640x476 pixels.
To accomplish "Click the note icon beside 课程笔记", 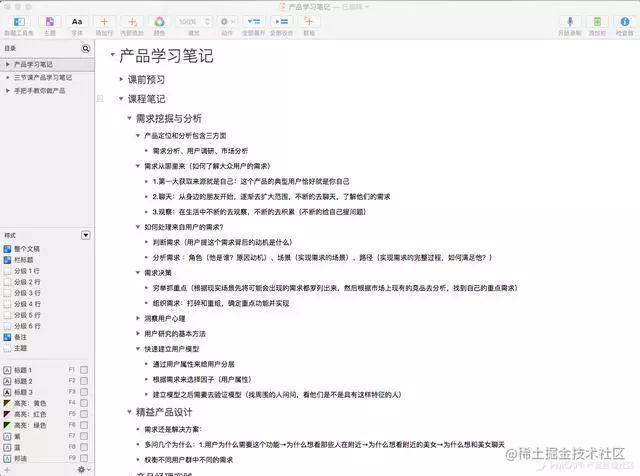I will [100, 98].
